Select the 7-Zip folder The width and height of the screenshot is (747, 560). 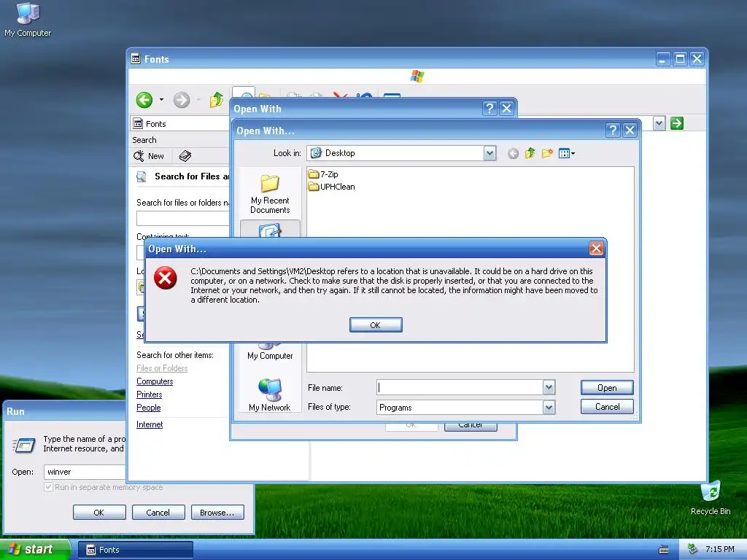click(x=323, y=174)
